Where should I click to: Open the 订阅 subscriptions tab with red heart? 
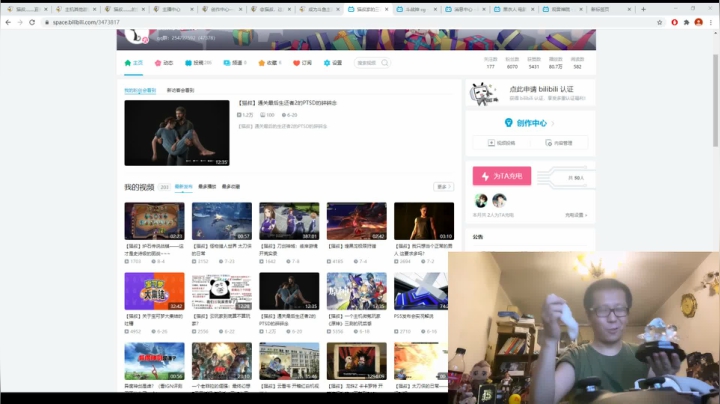(302, 63)
